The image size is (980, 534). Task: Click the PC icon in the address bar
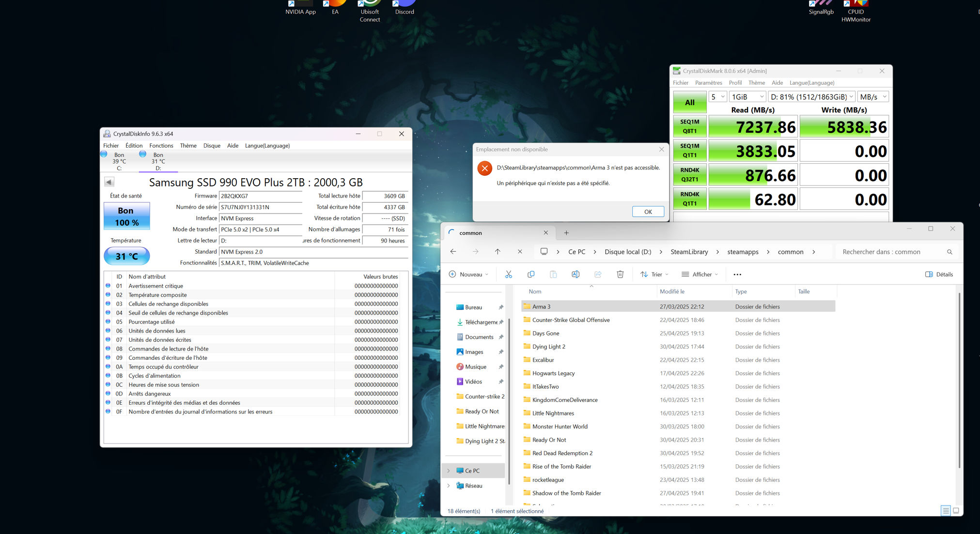pos(544,252)
